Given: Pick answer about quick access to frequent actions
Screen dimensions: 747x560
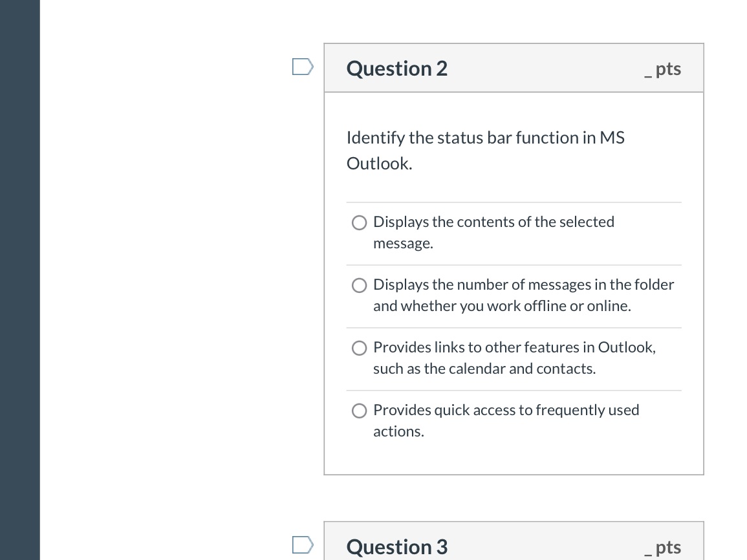Looking at the screenshot, I should point(359,411).
